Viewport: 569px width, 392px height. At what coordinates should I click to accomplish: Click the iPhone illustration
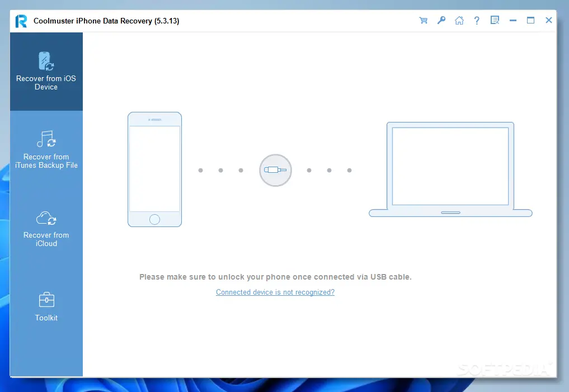pyautogui.click(x=154, y=169)
